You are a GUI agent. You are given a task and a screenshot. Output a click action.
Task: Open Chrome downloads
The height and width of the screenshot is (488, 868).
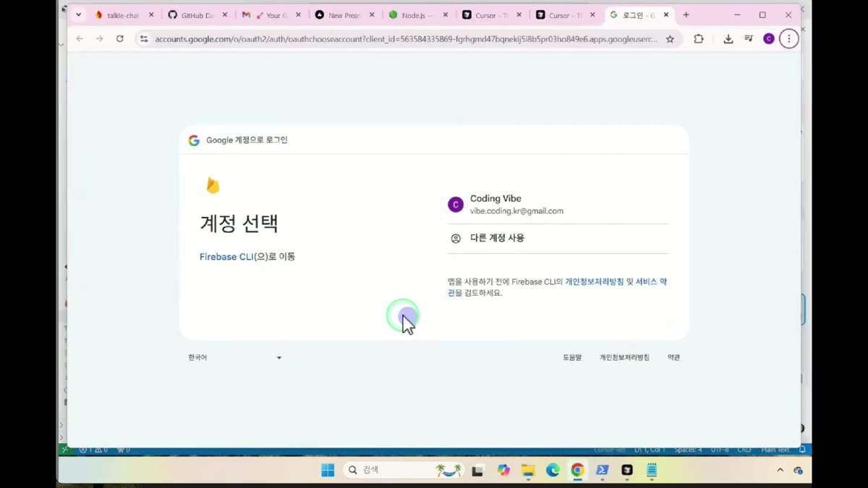coord(728,39)
